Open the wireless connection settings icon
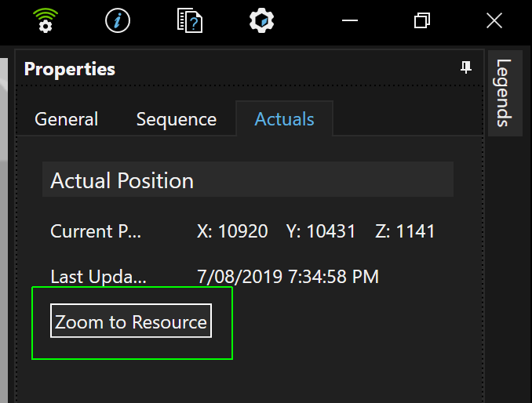 [46, 20]
